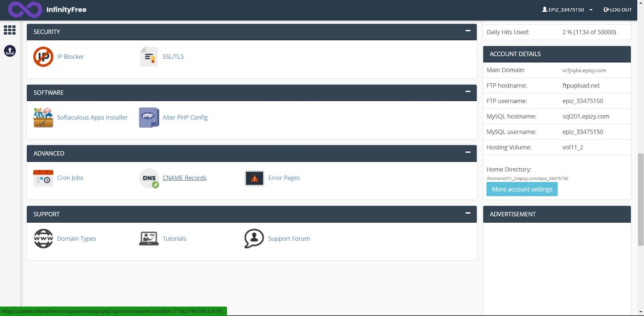Screen dimensions: 644x316
Task: Open the grid apps menu icon
Action: pos(10,30)
